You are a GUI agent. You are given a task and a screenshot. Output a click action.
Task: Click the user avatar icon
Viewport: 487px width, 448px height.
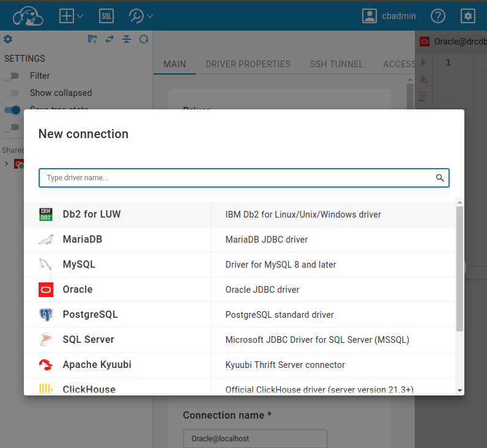point(370,16)
